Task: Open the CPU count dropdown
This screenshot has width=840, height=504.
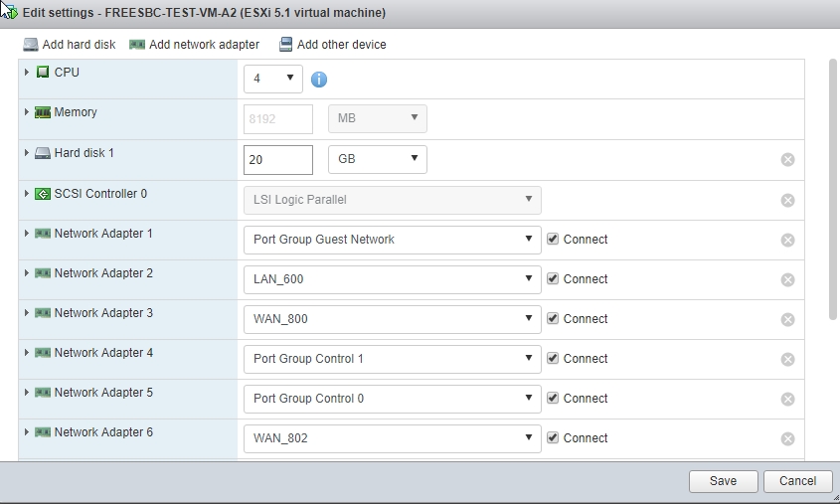Action: pos(273,79)
